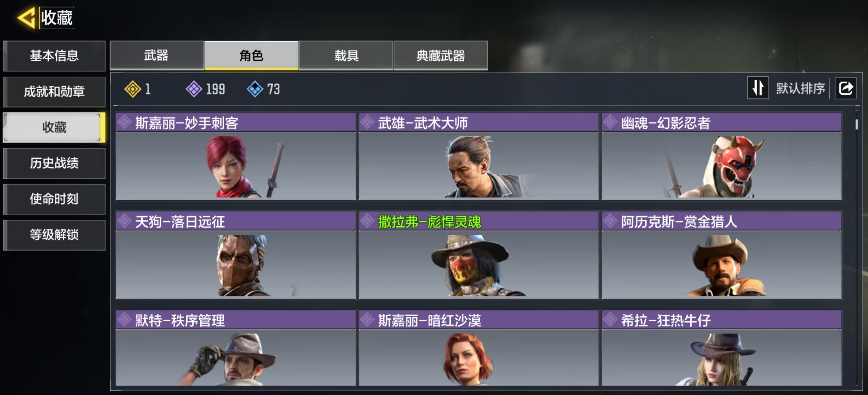Switch to the 武器 tab

point(157,55)
